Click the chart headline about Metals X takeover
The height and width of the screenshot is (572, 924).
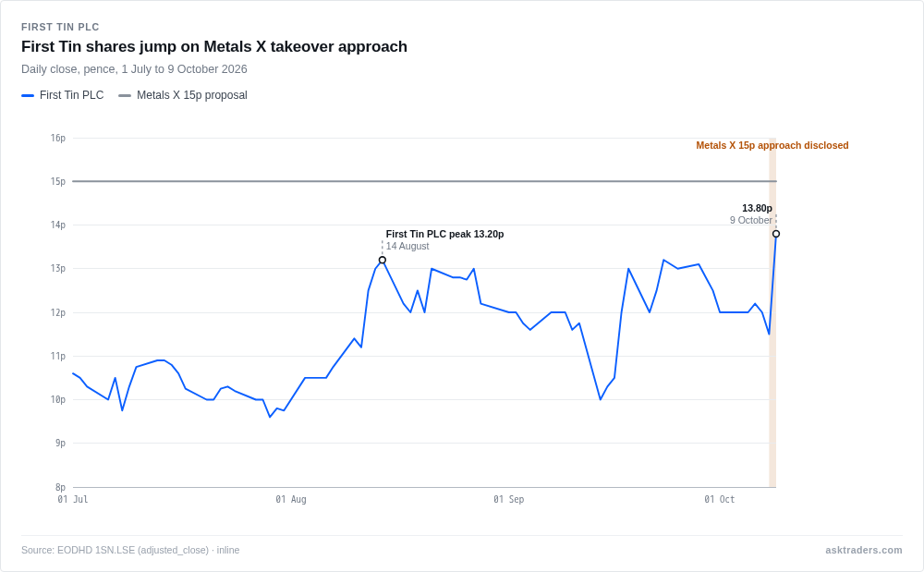click(214, 46)
